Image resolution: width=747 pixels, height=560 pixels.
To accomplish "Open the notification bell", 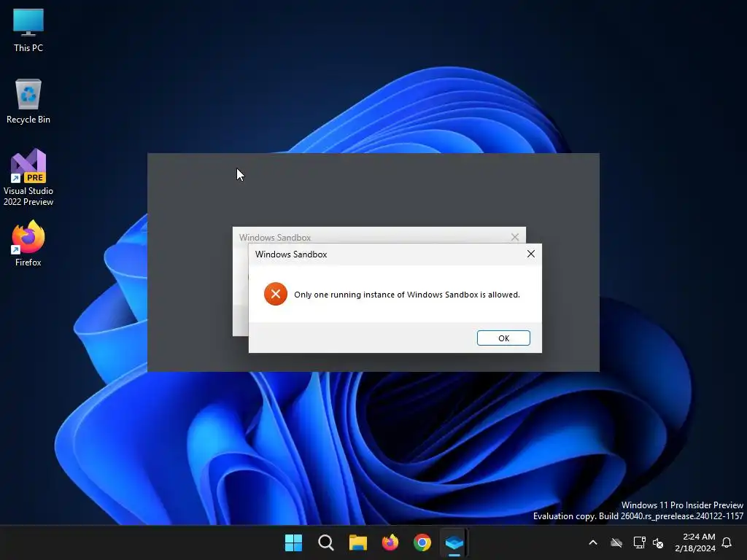I will click(727, 542).
